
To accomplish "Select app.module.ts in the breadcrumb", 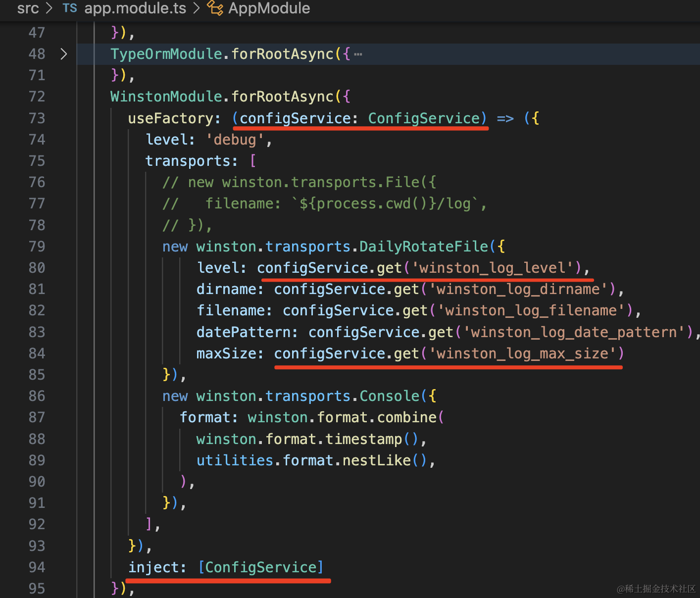I will click(x=135, y=8).
